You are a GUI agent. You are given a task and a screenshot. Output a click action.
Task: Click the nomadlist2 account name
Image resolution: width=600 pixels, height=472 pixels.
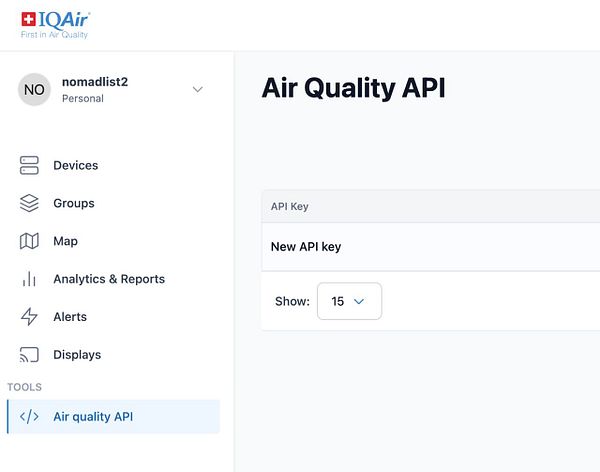pos(95,82)
